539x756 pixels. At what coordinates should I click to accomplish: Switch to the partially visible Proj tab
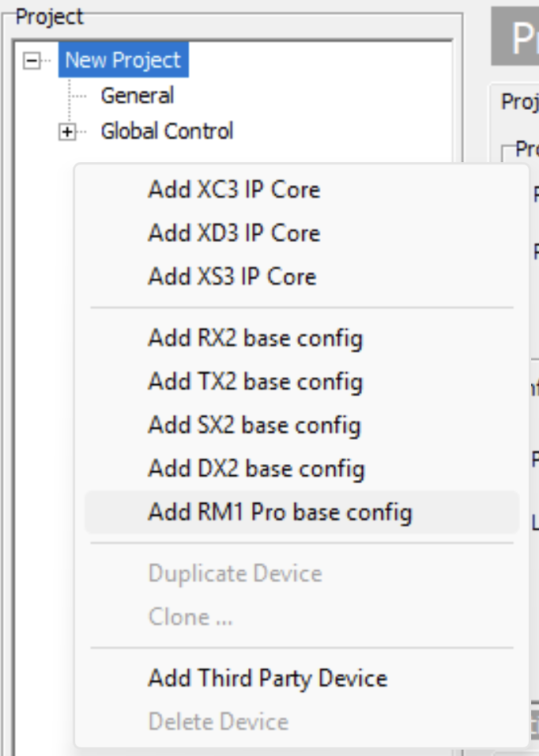[519, 103]
